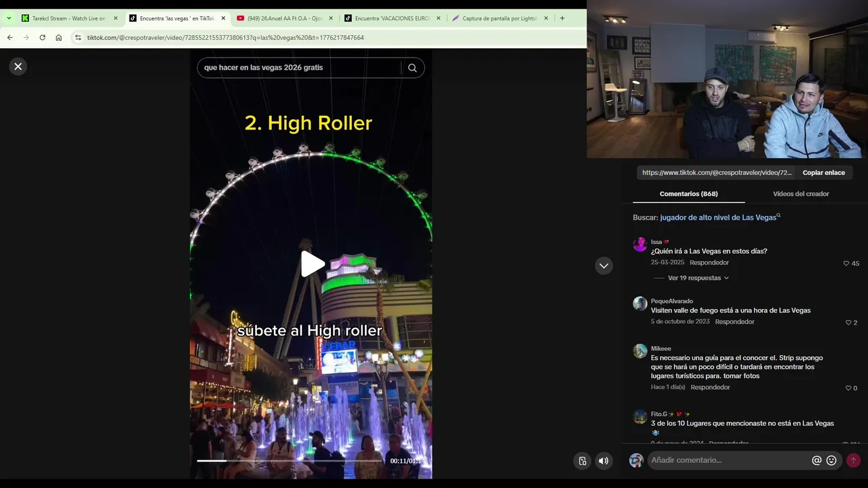
Task: Click comment ¿Quién irá a Las Vegas
Action: pyautogui.click(x=709, y=251)
